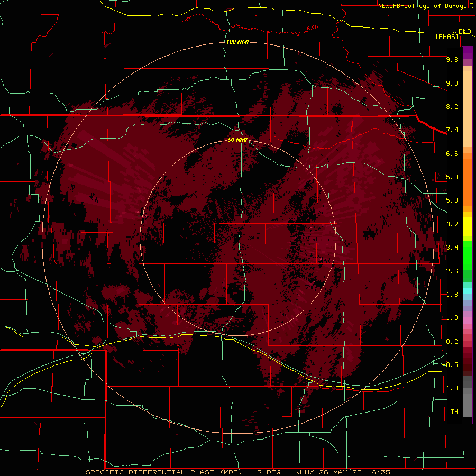Click the peach segment of the color bar
Viewport: 476px width, 476px height.
click(467, 108)
